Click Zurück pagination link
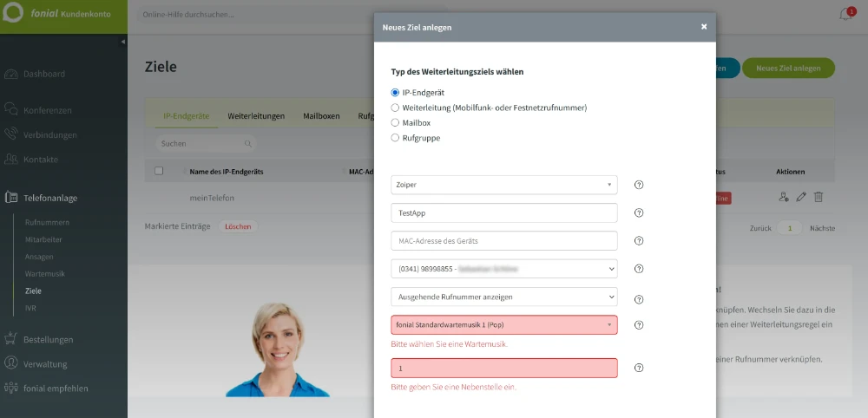This screenshot has width=868, height=418. [760, 228]
